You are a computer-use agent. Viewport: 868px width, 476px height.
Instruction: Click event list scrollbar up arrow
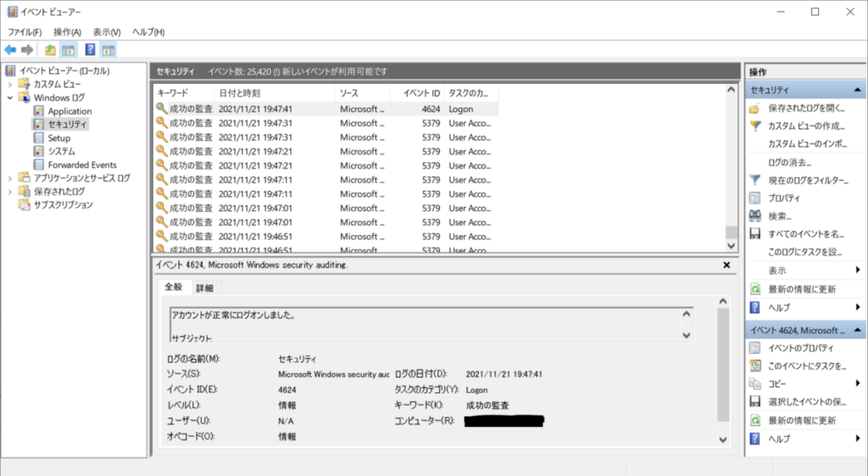[x=732, y=90]
